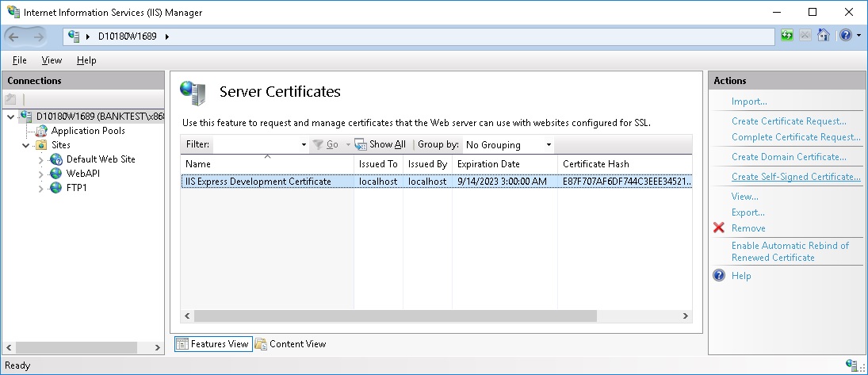
Task: Click the Home toolbar icon
Action: pyautogui.click(x=823, y=36)
